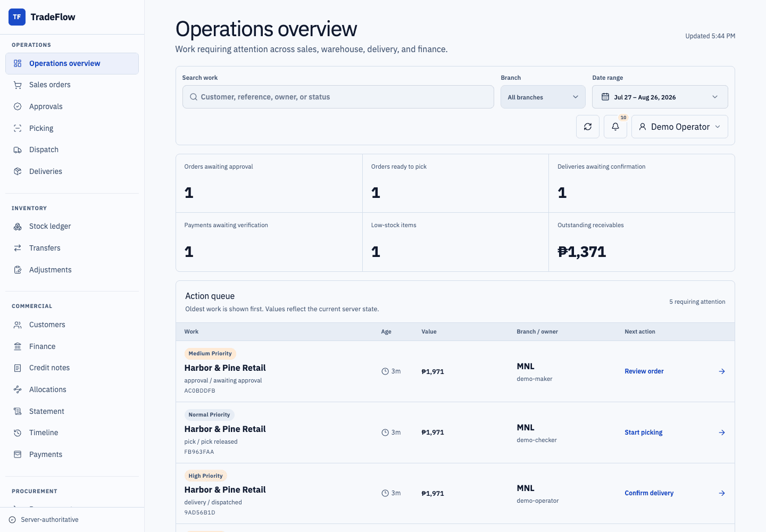Click the TradeFlow TF logo icon
The height and width of the screenshot is (532, 766).
point(17,17)
